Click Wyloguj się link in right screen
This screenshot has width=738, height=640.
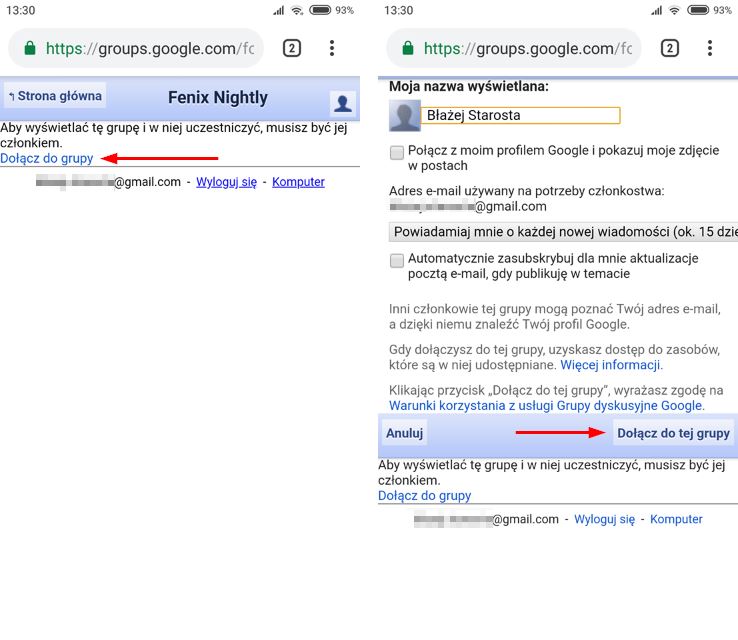point(604,519)
